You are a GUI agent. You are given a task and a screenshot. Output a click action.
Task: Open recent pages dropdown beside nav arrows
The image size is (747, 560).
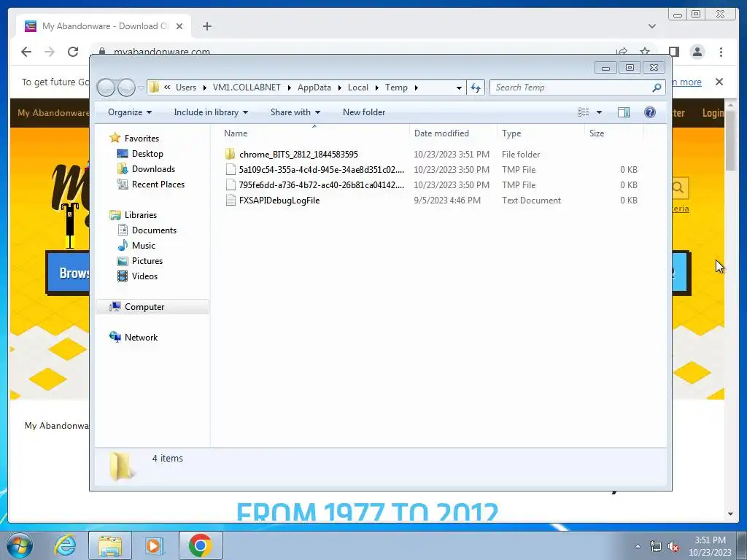click(x=141, y=88)
